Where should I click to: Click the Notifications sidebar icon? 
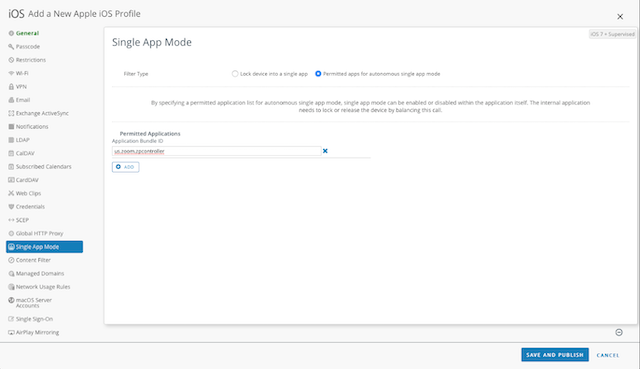pyautogui.click(x=11, y=127)
